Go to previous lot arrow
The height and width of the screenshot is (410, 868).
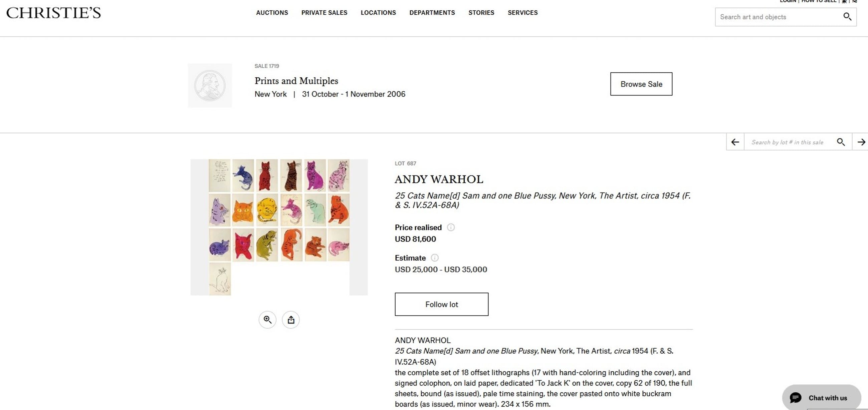point(735,142)
